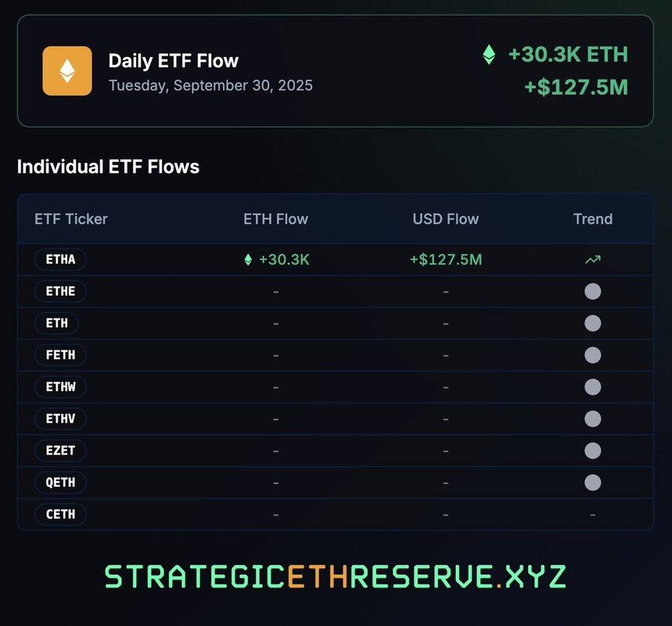Click the small ETH icon in ETHA row

248,260
